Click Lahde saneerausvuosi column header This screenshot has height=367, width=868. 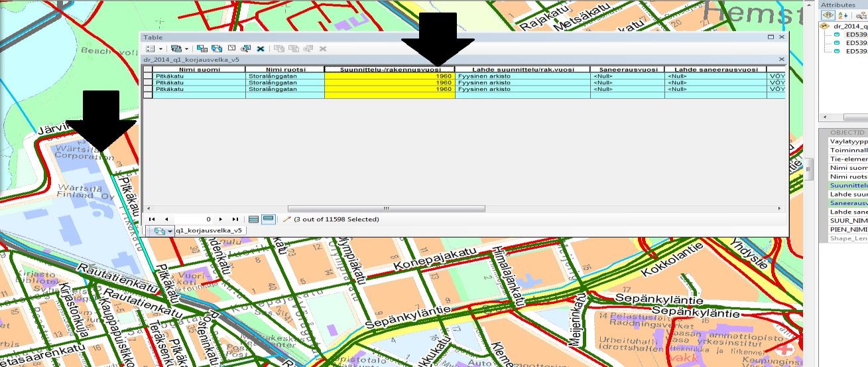[x=715, y=69]
